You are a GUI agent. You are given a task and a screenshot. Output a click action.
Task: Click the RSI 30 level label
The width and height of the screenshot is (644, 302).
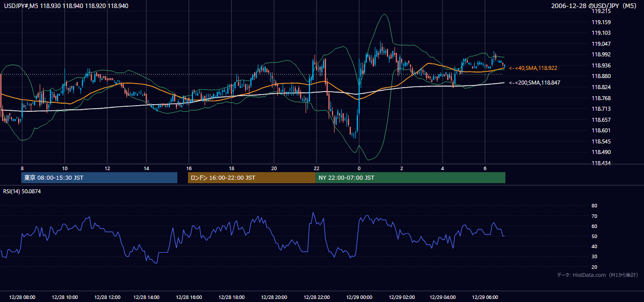coord(594,257)
